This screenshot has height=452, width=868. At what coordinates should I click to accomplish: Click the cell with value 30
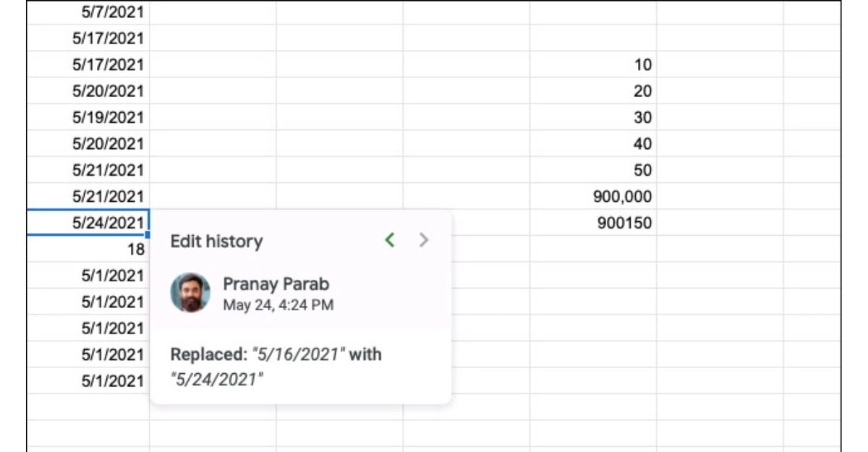tap(593, 117)
